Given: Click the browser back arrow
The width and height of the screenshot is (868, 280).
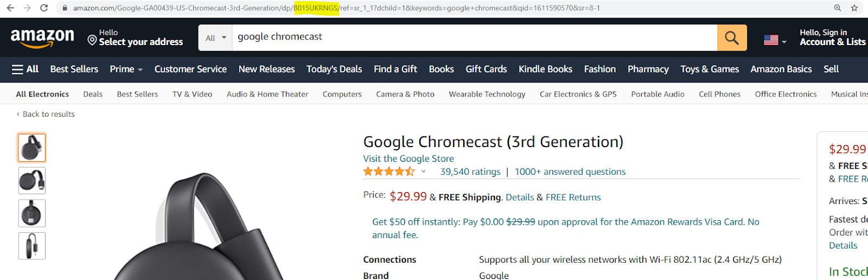Looking at the screenshot, I should tap(10, 8).
